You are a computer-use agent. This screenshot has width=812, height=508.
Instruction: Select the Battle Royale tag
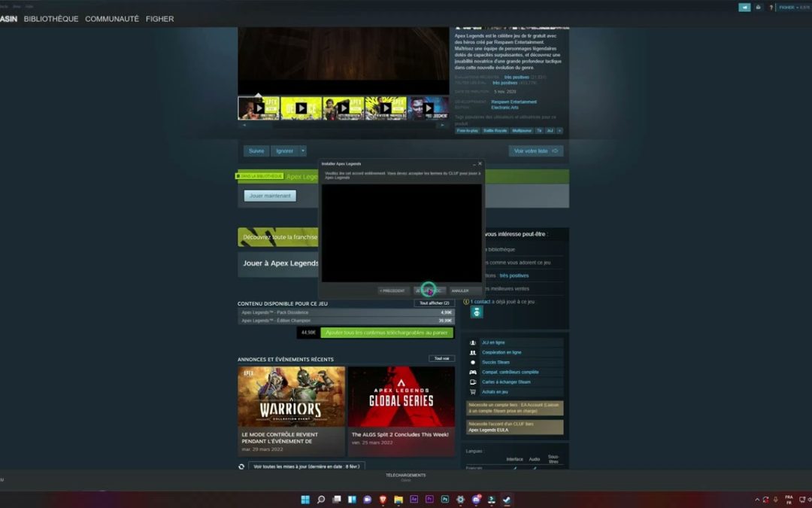coord(495,131)
